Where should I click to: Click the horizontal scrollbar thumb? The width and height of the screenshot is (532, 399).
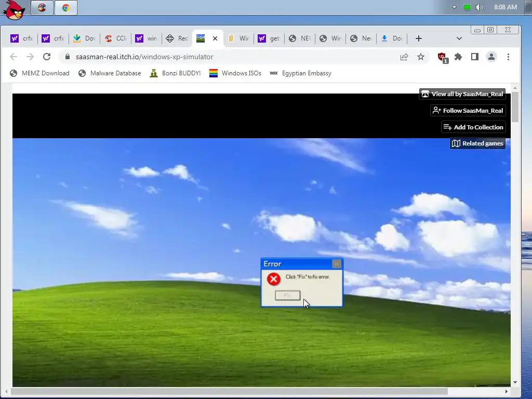coord(229,392)
